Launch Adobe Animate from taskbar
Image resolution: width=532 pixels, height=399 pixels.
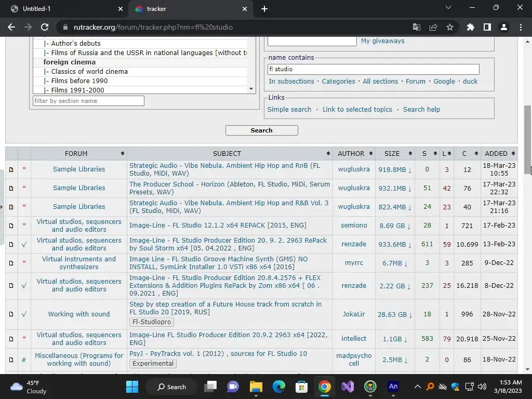coord(393,387)
